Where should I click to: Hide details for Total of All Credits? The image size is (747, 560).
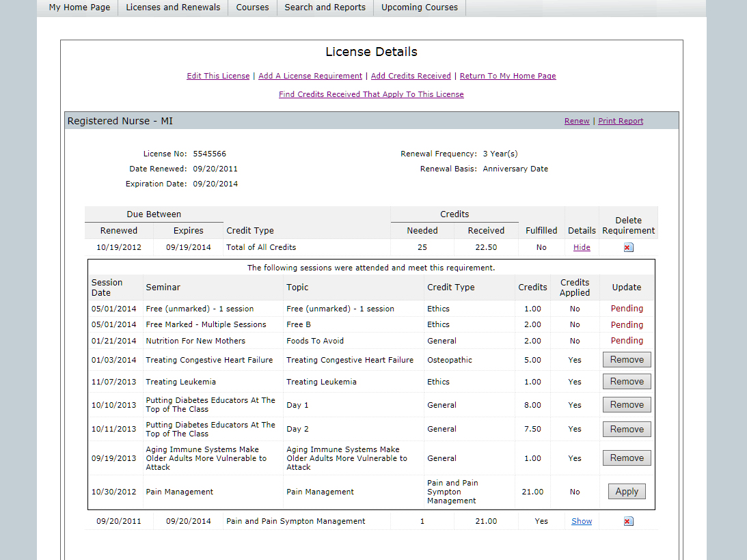point(582,247)
